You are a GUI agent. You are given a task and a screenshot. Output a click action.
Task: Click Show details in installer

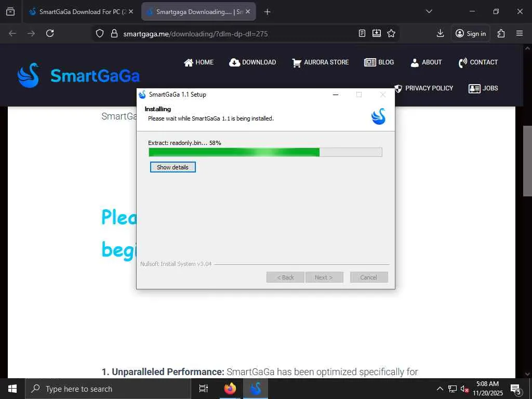click(x=172, y=167)
